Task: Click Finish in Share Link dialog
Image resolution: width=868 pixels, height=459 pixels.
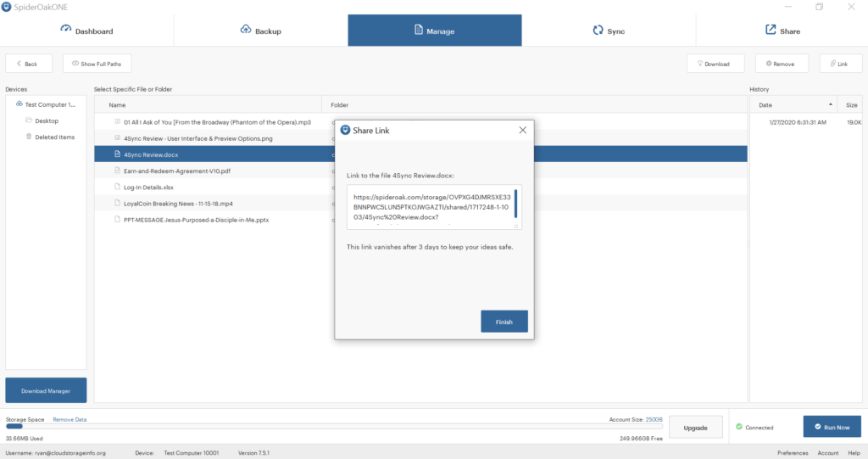Action: click(x=504, y=322)
